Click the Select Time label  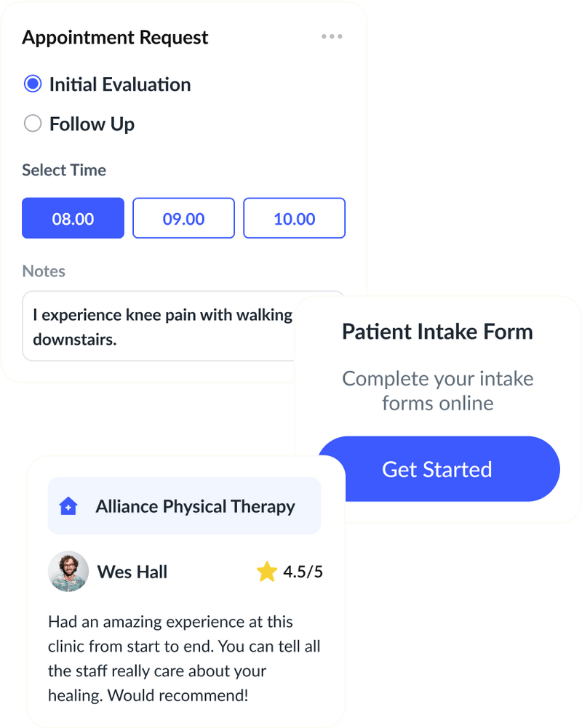point(64,170)
